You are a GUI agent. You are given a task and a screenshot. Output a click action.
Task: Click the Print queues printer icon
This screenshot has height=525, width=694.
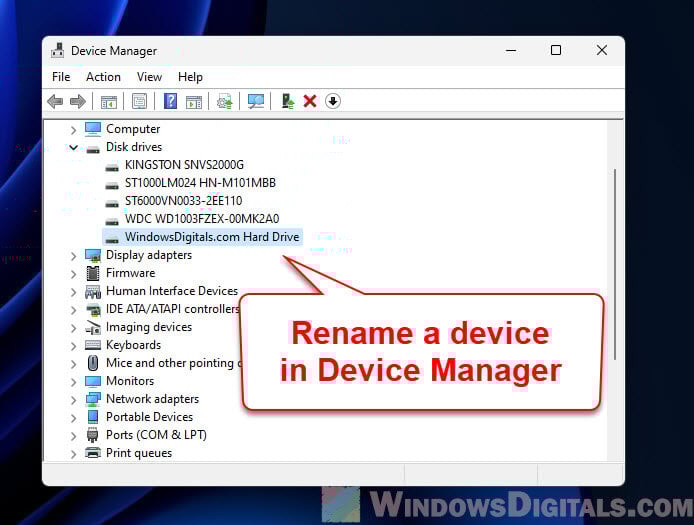(x=93, y=453)
